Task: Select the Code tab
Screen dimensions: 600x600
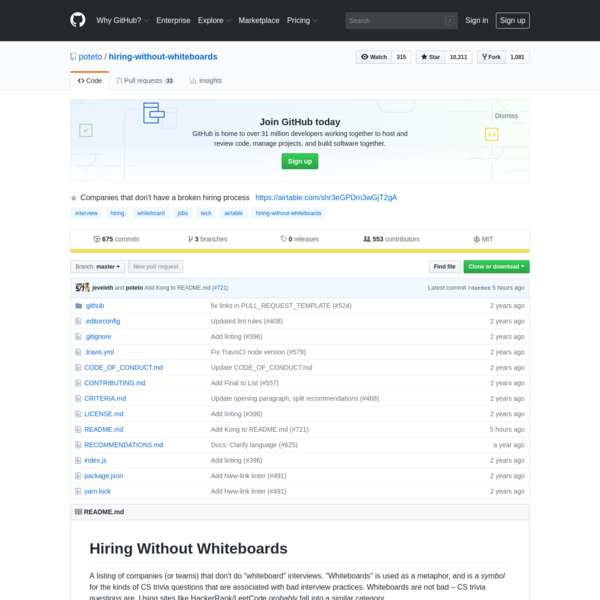Action: click(x=90, y=81)
